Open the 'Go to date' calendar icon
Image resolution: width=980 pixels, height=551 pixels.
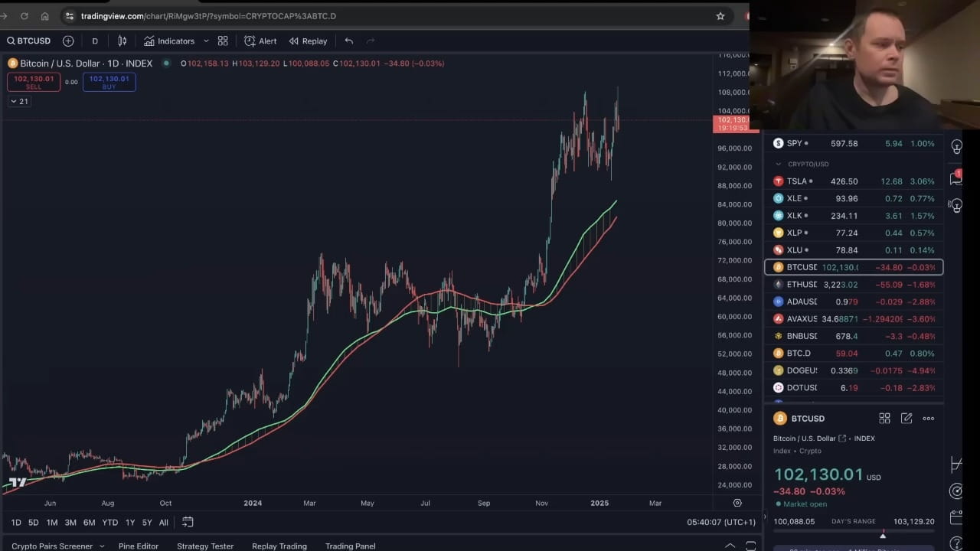click(x=188, y=522)
